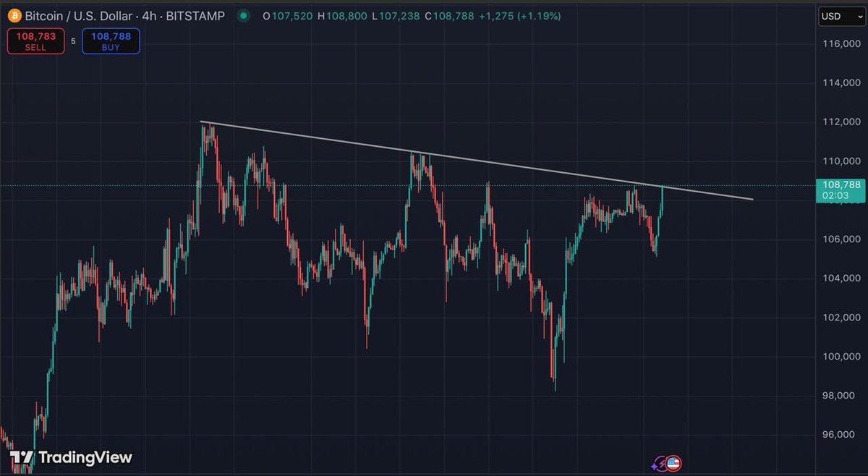This screenshot has width=868, height=476.
Task: Open the 4h timeframe selector
Action: point(150,15)
